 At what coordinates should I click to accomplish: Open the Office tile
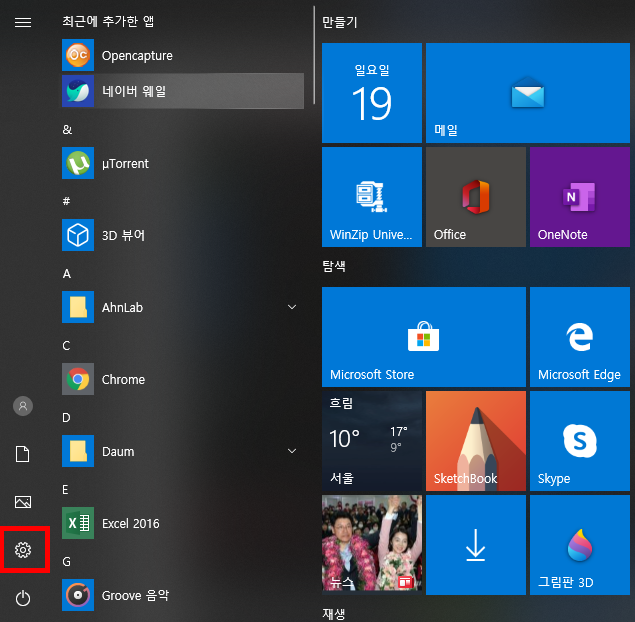coord(476,197)
